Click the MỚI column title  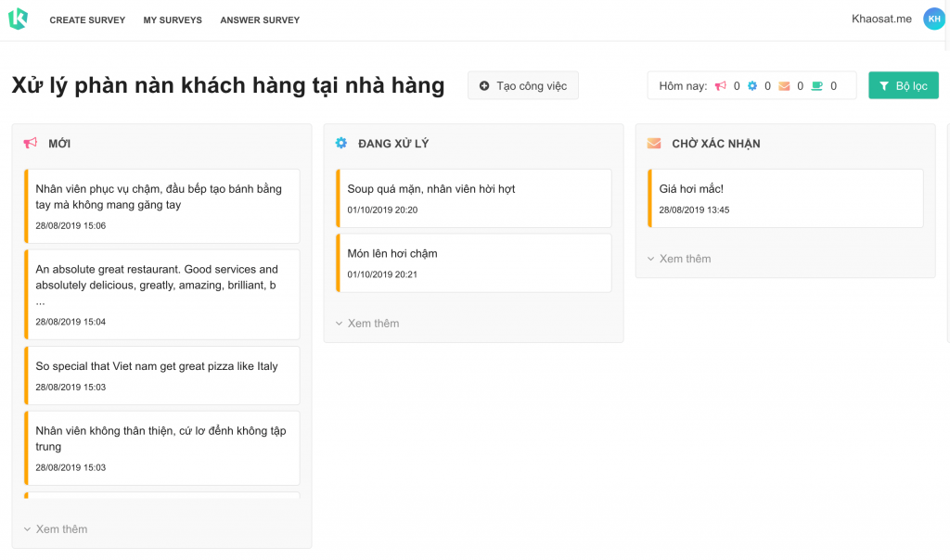(59, 144)
